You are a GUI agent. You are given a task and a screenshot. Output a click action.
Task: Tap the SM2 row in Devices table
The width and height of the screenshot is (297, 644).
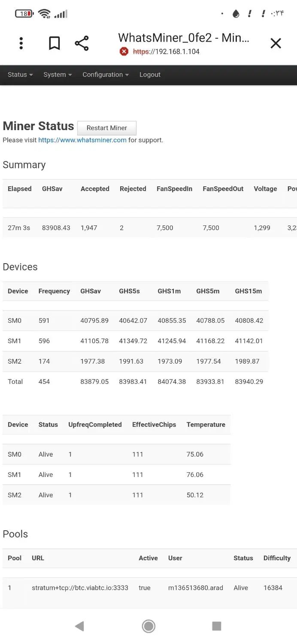[x=135, y=361]
